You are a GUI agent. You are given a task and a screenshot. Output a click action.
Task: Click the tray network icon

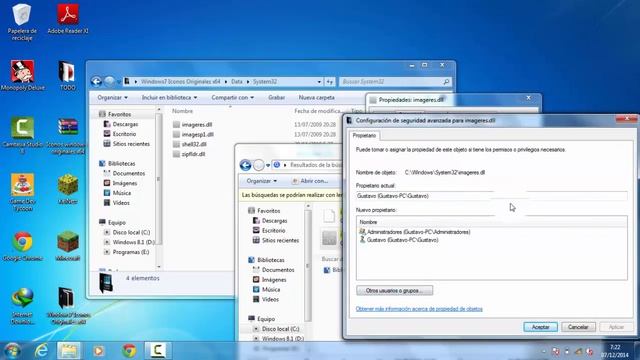[578, 351]
